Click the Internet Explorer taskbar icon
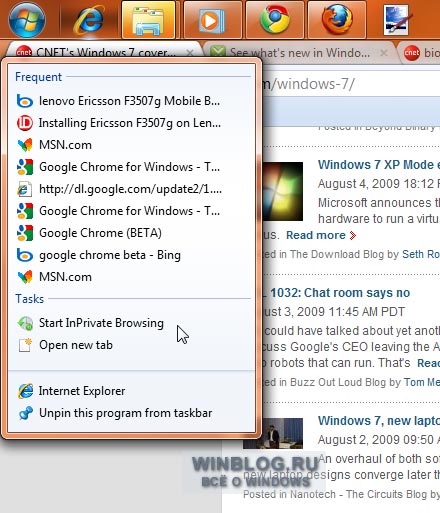Screen dimensions: 440x513 click(89, 19)
